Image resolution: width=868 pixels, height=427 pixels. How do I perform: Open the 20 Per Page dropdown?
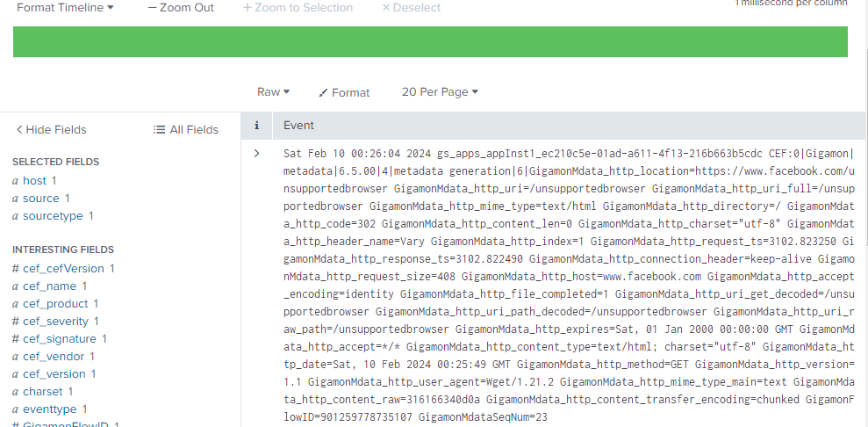pyautogui.click(x=440, y=92)
